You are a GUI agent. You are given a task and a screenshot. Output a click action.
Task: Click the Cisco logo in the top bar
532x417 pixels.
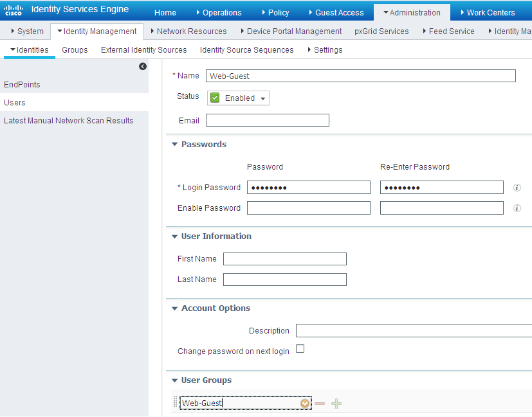point(13,9)
